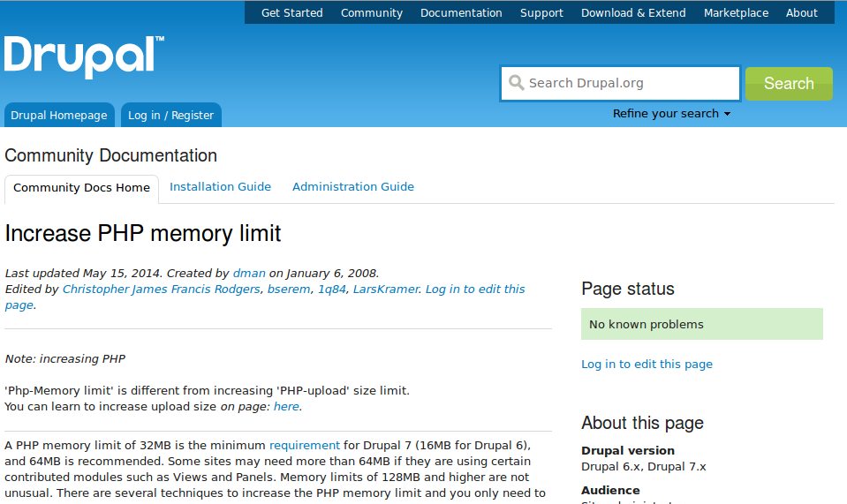This screenshot has height=504, width=847.
Task: Click italic 'Log in to edit this page' link
Action: pyautogui.click(x=475, y=290)
